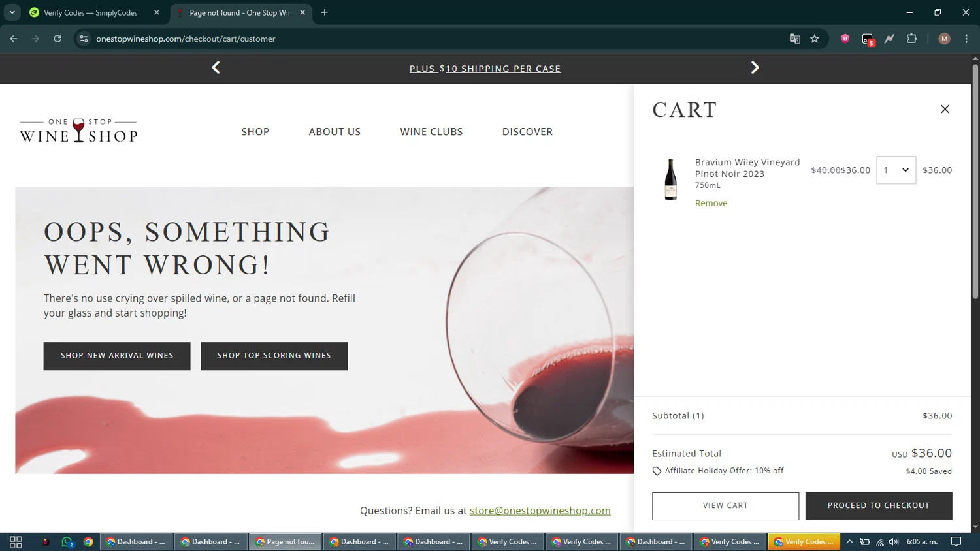
Task: Show previous promo banner message
Action: [216, 68]
